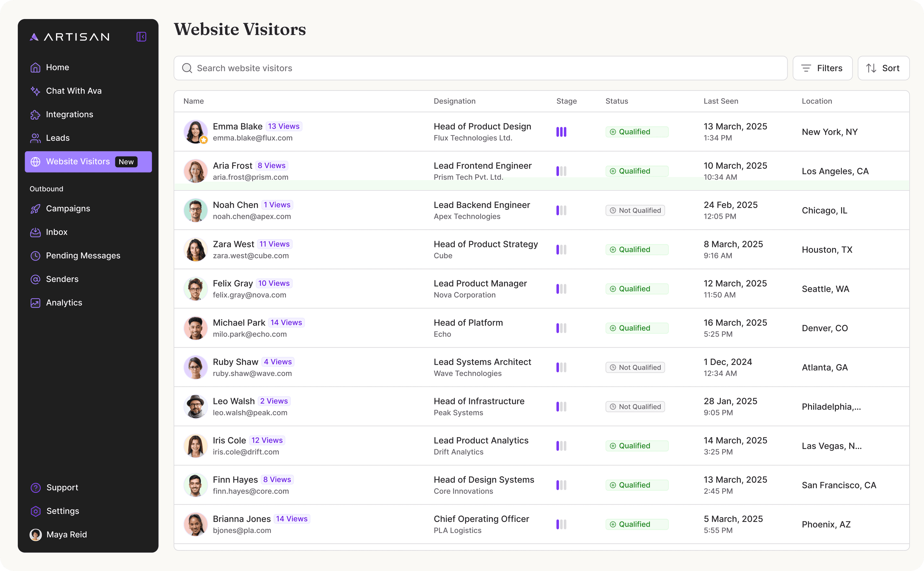Select Leads in the sidebar
The height and width of the screenshot is (571, 924).
tap(58, 138)
